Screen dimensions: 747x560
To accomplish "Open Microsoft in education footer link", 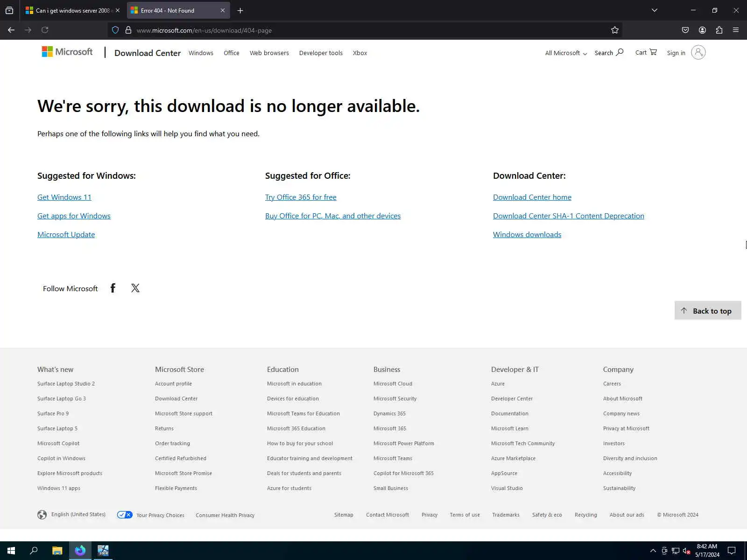I will coord(294,384).
